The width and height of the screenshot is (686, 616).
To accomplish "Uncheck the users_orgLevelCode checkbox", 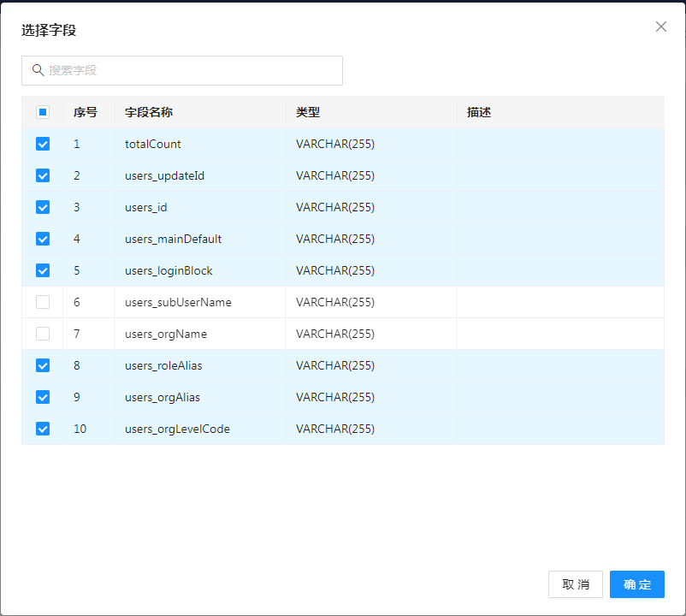I will [43, 429].
